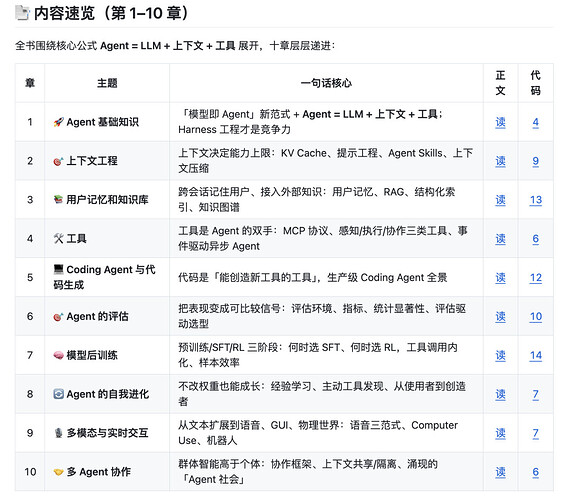Open code link 12 for Coding Agent chapter
The width and height of the screenshot is (569, 500).
tap(536, 278)
